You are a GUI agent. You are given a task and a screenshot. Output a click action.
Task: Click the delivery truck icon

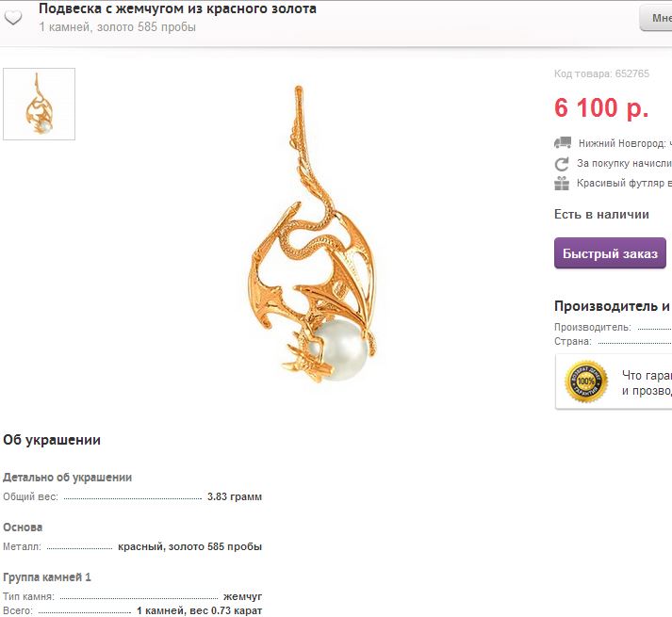coord(563,142)
